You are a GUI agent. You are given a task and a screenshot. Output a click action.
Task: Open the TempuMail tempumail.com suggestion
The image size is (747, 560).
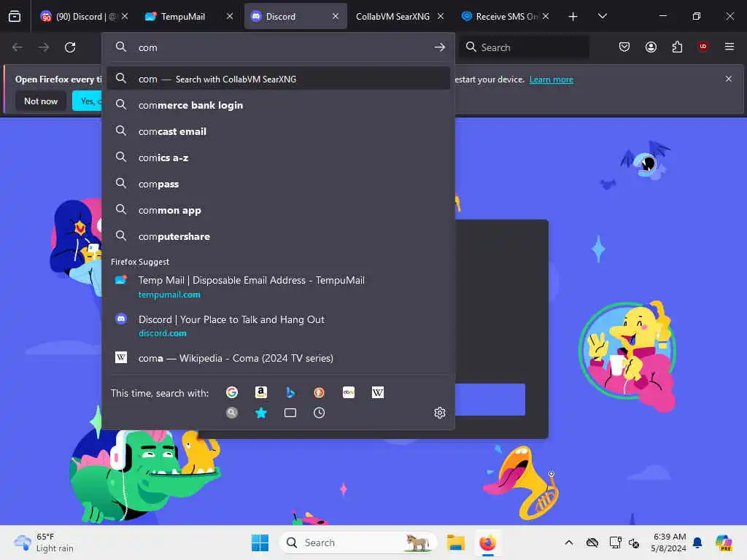click(278, 287)
